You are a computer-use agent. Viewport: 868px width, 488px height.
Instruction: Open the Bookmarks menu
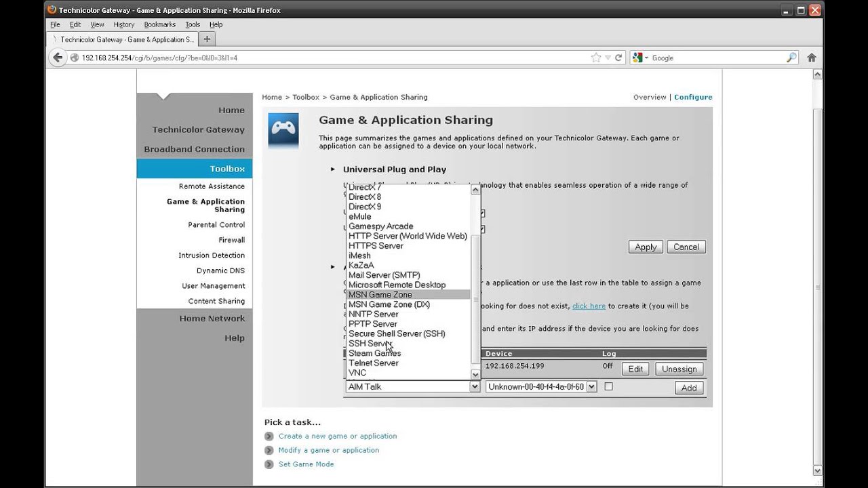(x=160, y=24)
